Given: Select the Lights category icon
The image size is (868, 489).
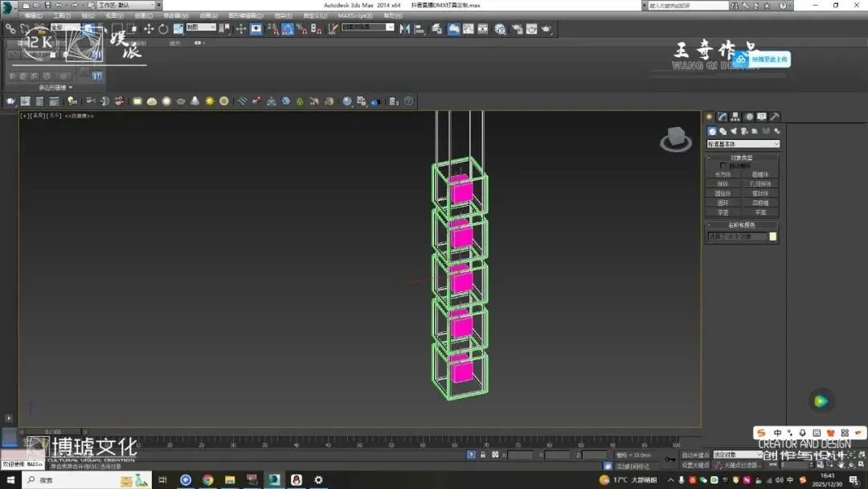Looking at the screenshot, I should [734, 131].
